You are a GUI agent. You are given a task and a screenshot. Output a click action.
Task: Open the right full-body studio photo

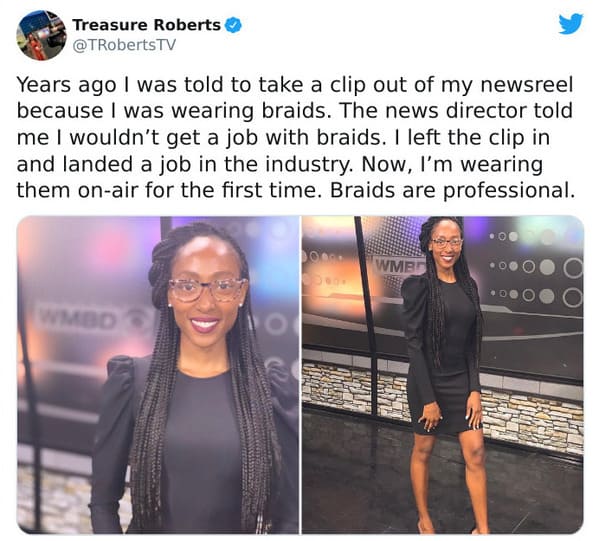click(443, 375)
